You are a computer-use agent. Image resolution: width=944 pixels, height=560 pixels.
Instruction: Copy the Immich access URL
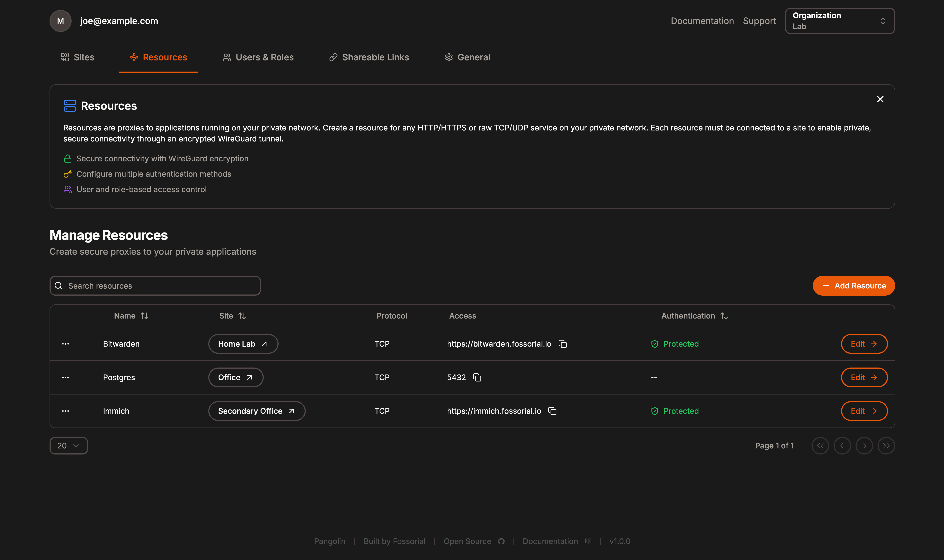point(552,411)
